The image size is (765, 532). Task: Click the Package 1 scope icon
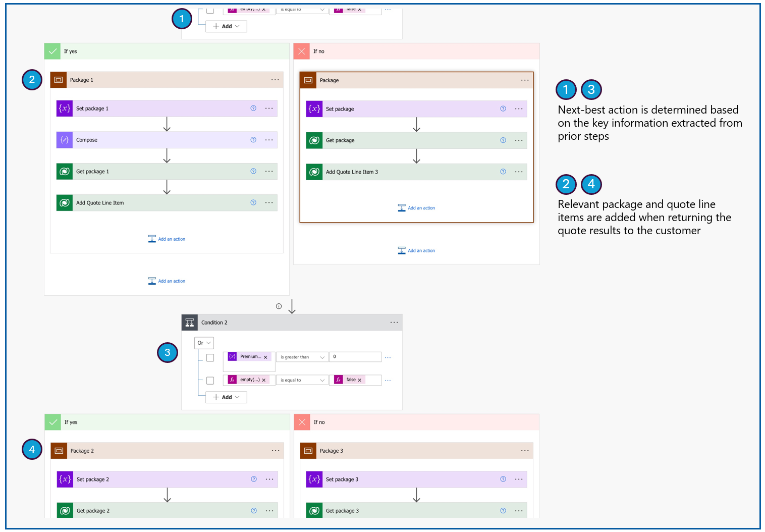(59, 79)
